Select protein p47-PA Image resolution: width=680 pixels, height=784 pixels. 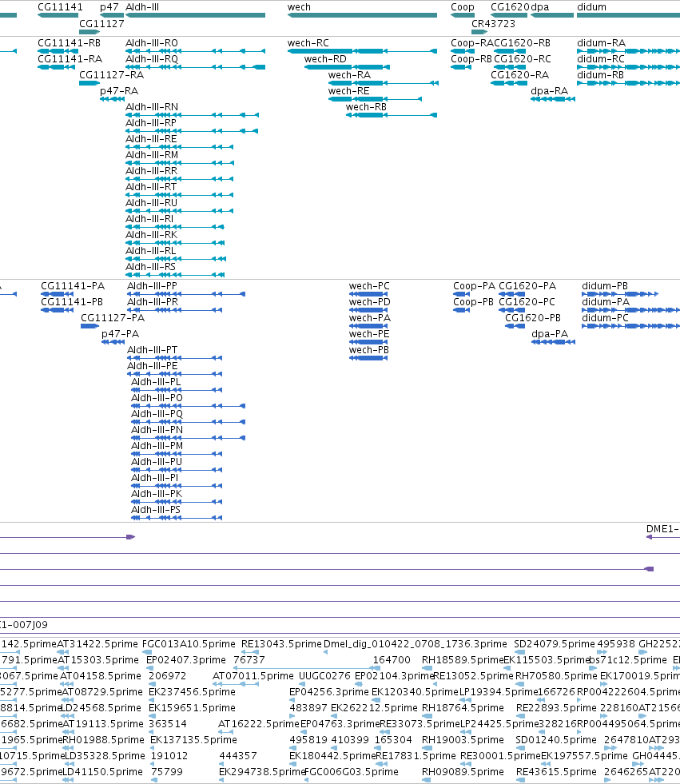pyautogui.click(x=121, y=334)
